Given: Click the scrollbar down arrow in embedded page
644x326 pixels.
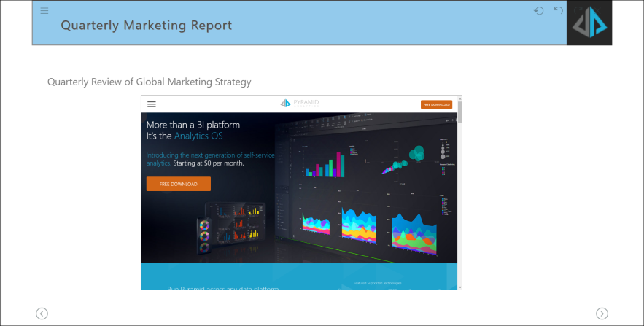Looking at the screenshot, I should (x=459, y=287).
